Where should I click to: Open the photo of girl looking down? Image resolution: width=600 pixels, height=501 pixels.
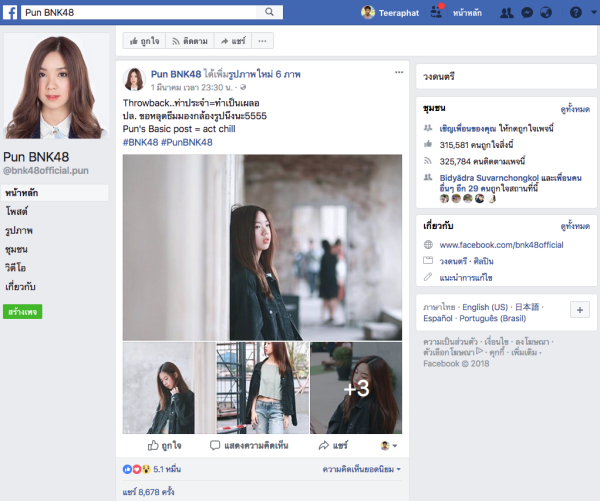tap(169, 388)
